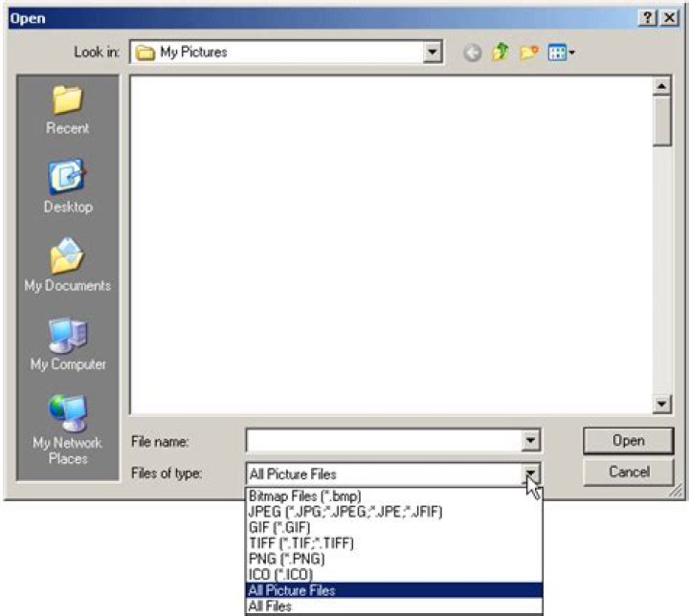Click the file list scrollbar down arrow
This screenshot has width=689, height=616.
click(x=662, y=406)
